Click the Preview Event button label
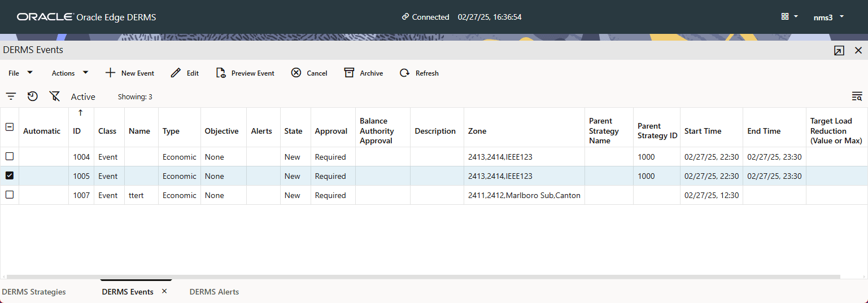Screen dimensions: 868x303 point(253,73)
